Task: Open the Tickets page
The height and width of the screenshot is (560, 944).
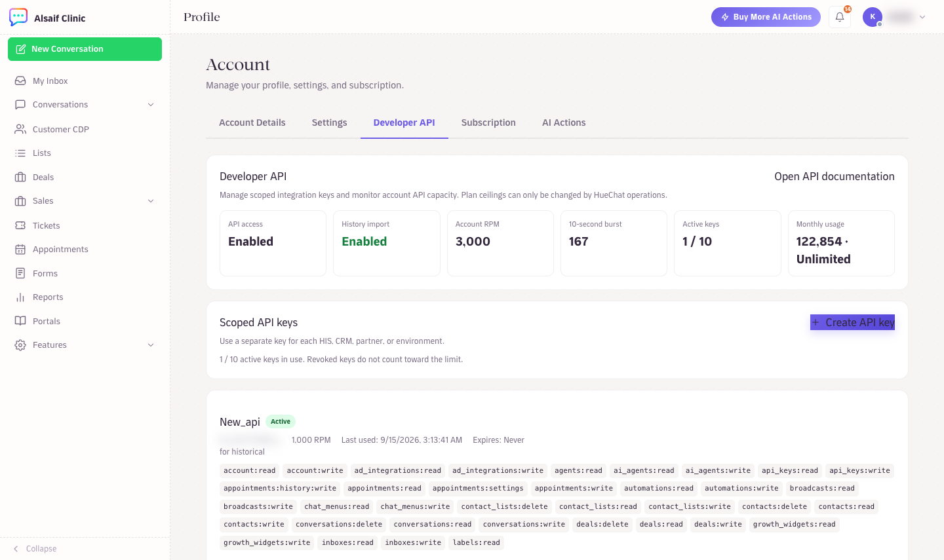Action: coord(85,225)
